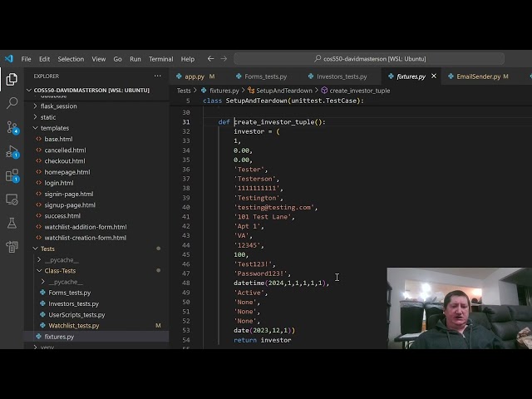Click SetupAndTeardown in the breadcrumb
The width and height of the screenshot is (532, 399).
(x=284, y=91)
